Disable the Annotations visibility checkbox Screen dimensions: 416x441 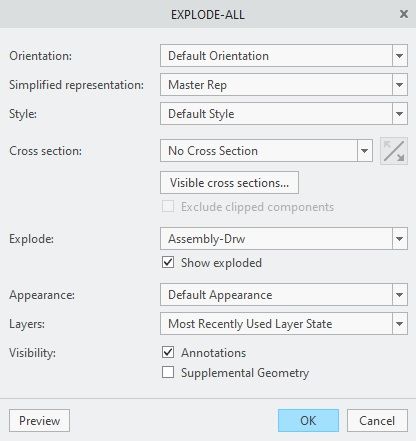(x=168, y=352)
